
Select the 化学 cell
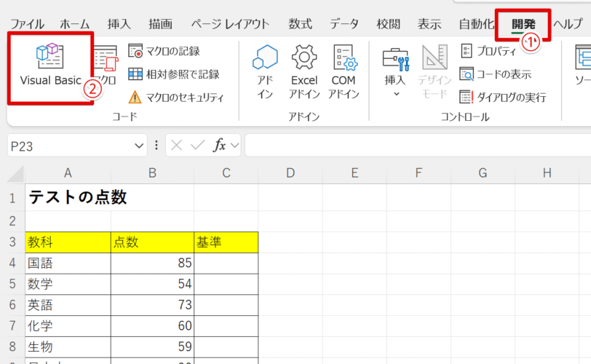(68, 326)
